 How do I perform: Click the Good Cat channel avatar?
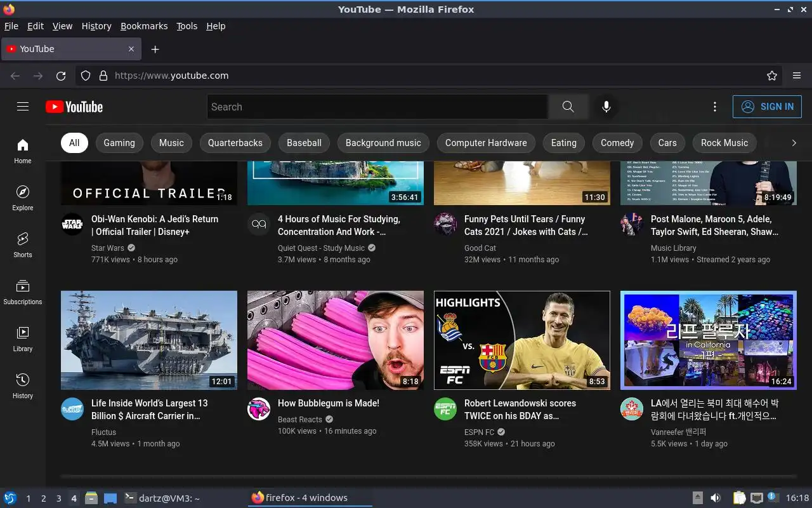click(x=445, y=224)
